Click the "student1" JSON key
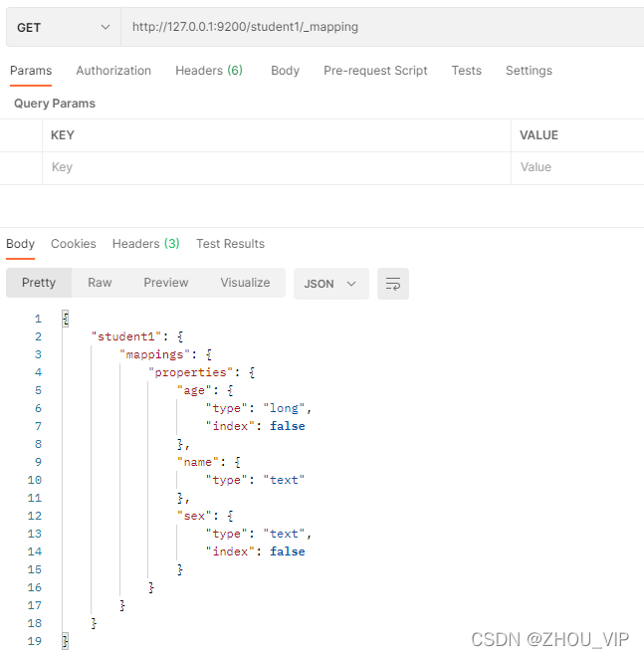644x658 pixels. point(126,336)
